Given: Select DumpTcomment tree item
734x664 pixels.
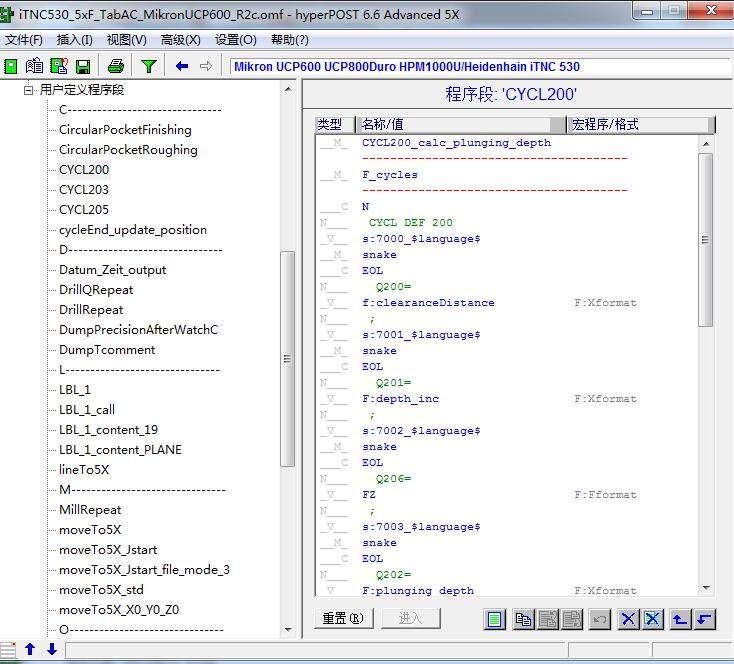Looking at the screenshot, I should coord(107,350).
